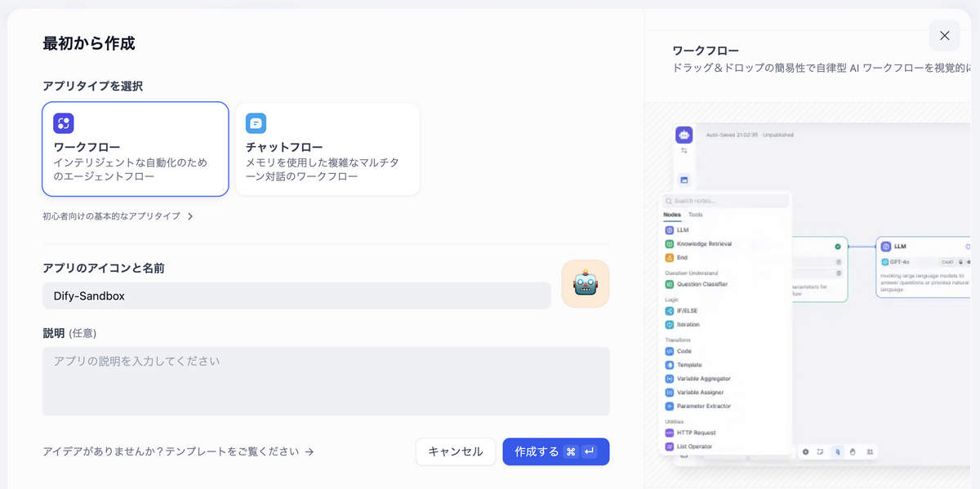980x489 pixels.
Task: Select the Knowledge Retrieval node icon
Action: tap(670, 244)
